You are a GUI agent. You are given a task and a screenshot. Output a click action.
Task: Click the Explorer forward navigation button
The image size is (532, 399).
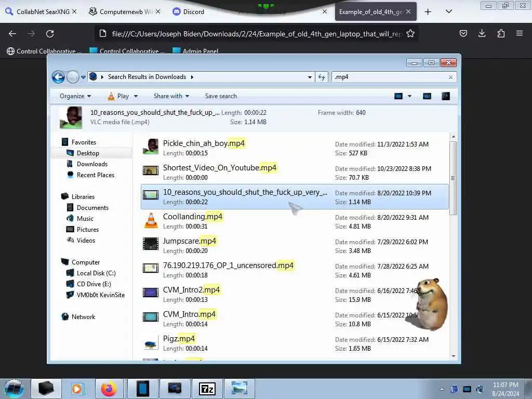[73, 77]
